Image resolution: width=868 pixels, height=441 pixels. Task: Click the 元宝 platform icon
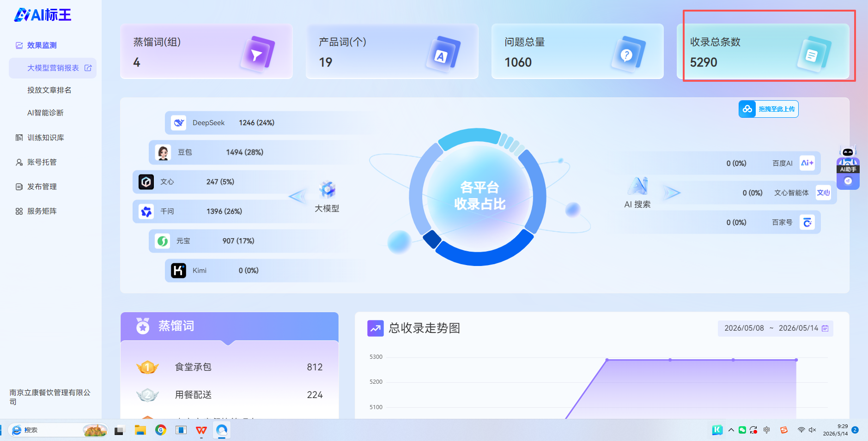163,241
